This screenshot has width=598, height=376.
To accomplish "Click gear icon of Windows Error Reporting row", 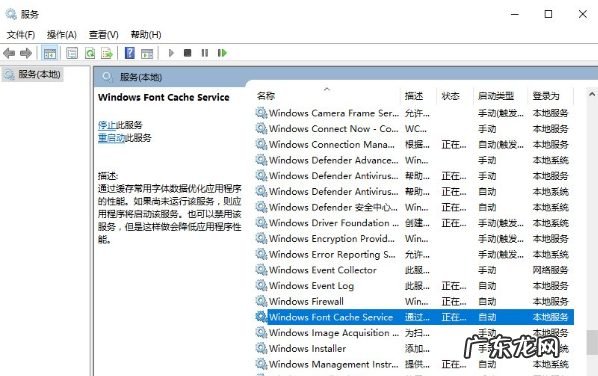I will (261, 254).
